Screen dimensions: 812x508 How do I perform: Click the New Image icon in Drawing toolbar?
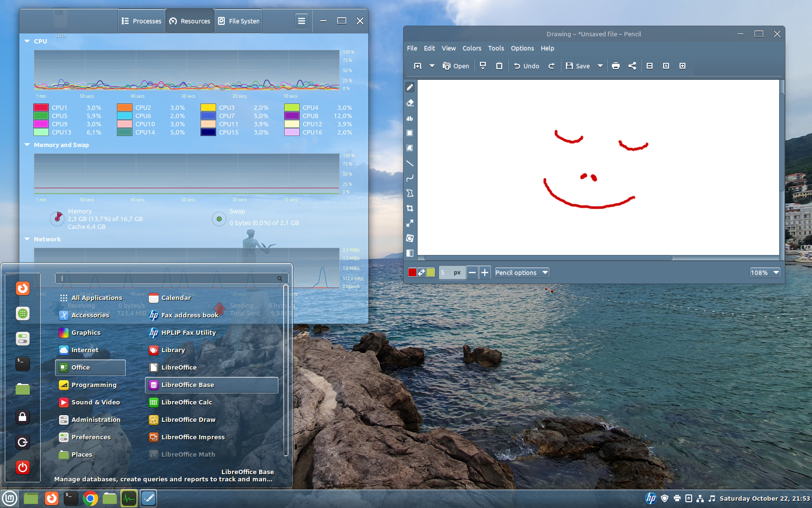click(x=418, y=66)
